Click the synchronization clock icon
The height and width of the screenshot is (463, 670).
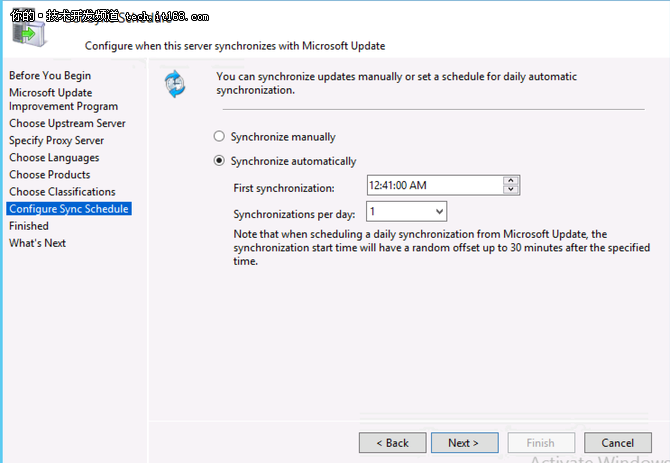coord(175,84)
